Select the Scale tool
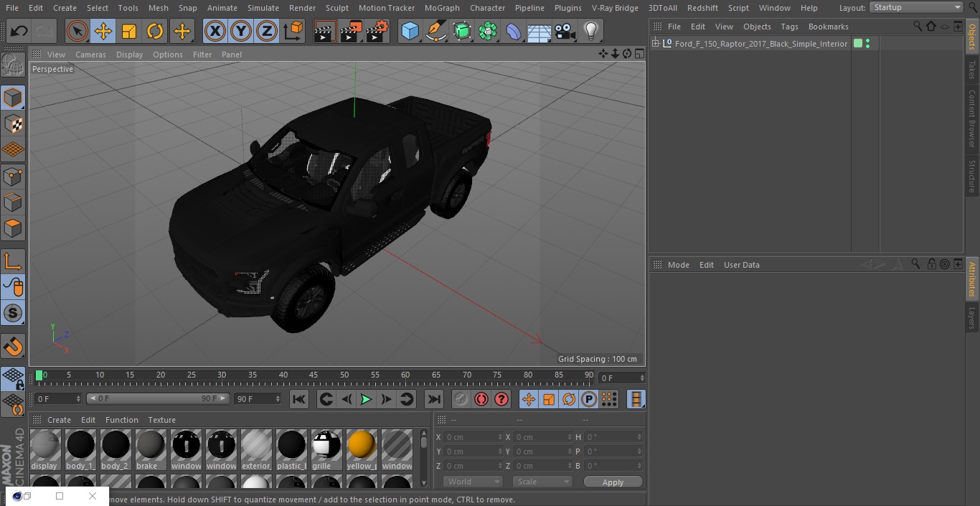The image size is (980, 506). 129,31
